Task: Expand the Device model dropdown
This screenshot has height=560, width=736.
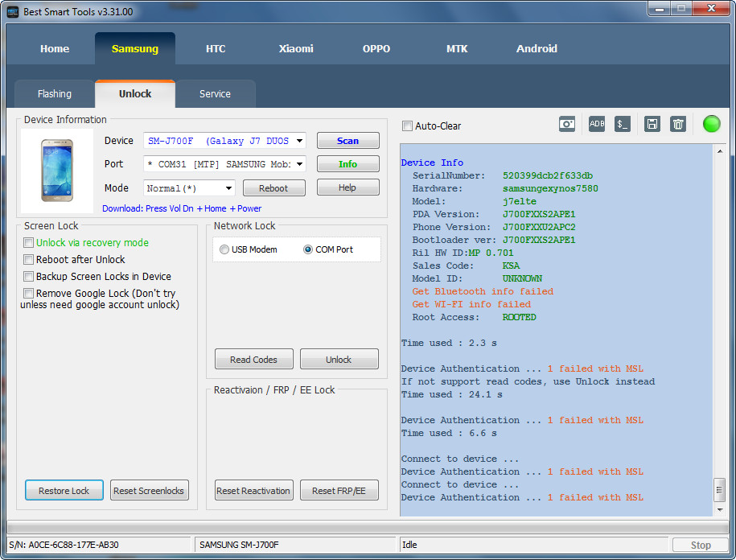Action: (299, 141)
